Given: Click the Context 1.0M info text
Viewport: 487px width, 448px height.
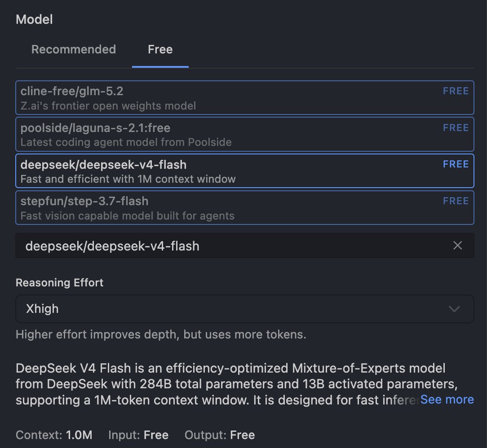Looking at the screenshot, I should pos(54,435).
